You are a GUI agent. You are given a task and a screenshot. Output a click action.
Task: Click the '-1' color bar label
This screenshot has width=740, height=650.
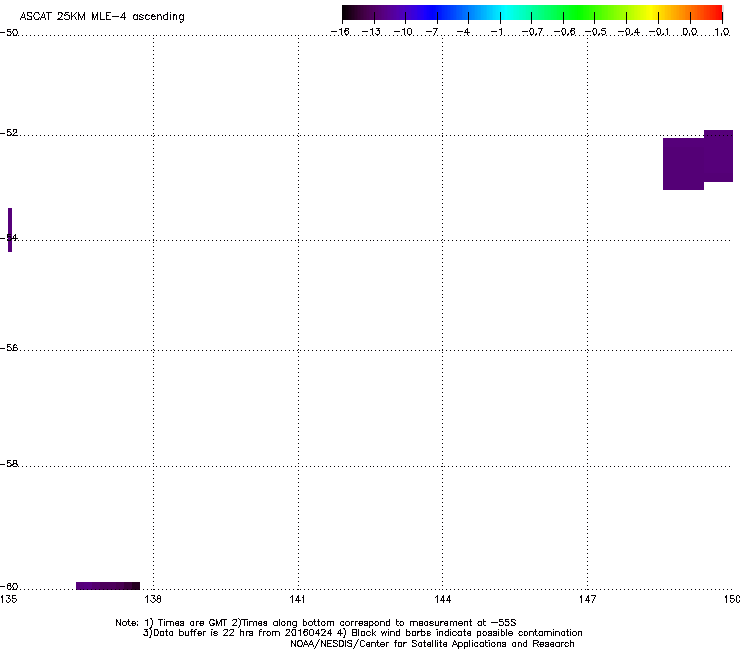(496, 32)
